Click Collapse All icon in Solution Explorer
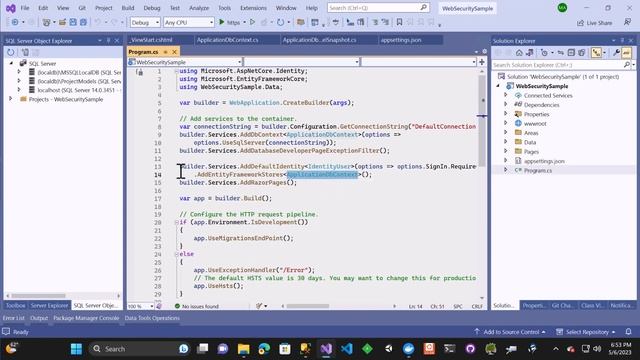The width and height of the screenshot is (640, 360). (571, 53)
